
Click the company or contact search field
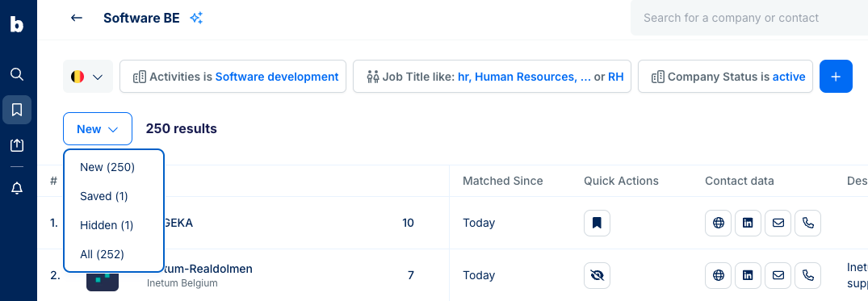(x=749, y=18)
